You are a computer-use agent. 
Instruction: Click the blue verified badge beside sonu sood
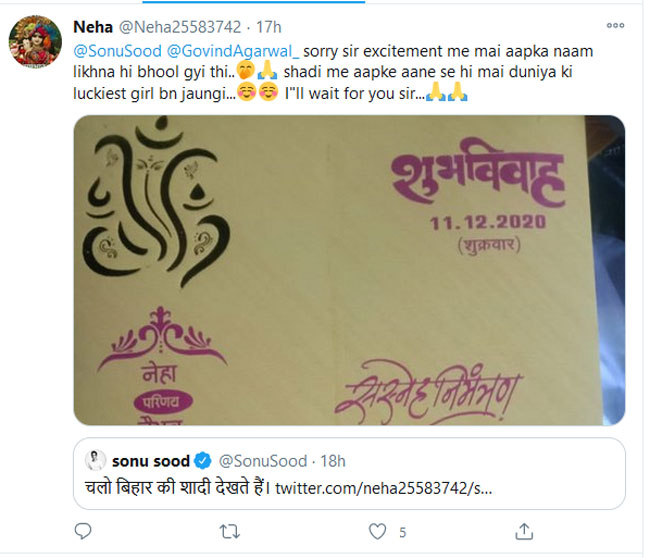[201, 461]
